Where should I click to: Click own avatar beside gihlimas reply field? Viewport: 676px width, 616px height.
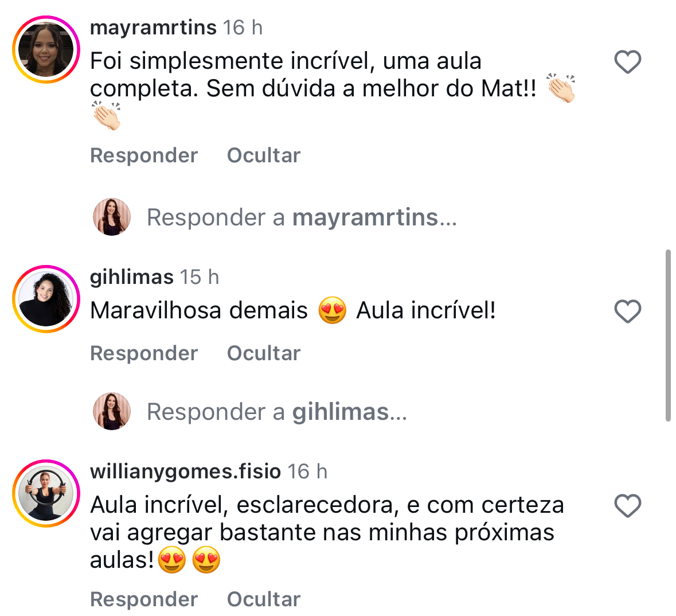point(112,412)
